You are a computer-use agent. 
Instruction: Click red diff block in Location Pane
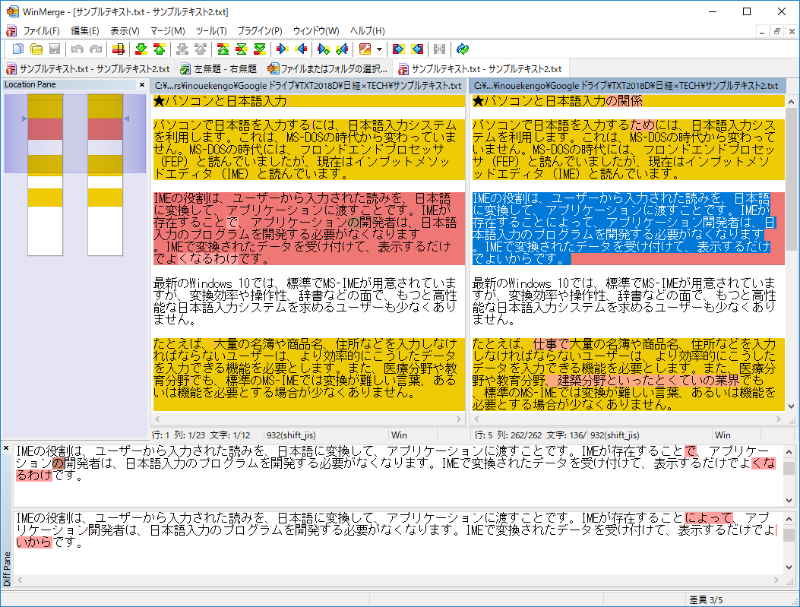pyautogui.click(x=45, y=129)
